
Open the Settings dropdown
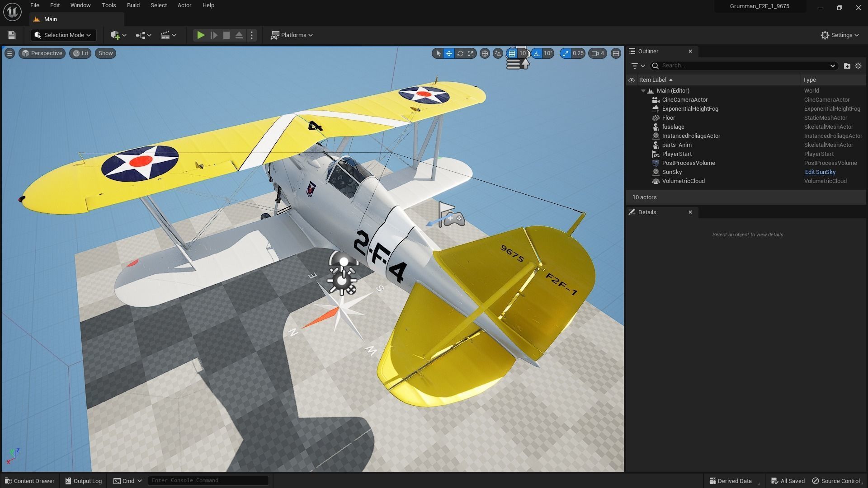(x=840, y=35)
